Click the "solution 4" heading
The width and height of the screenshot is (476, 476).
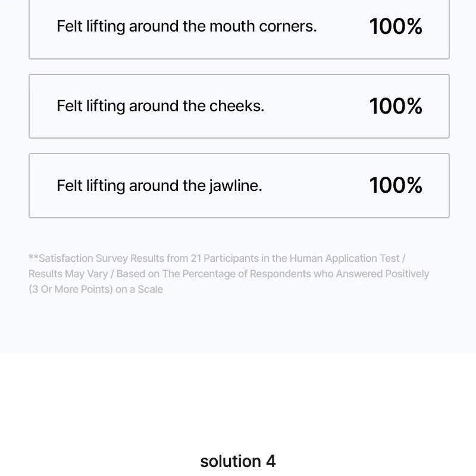238,461
